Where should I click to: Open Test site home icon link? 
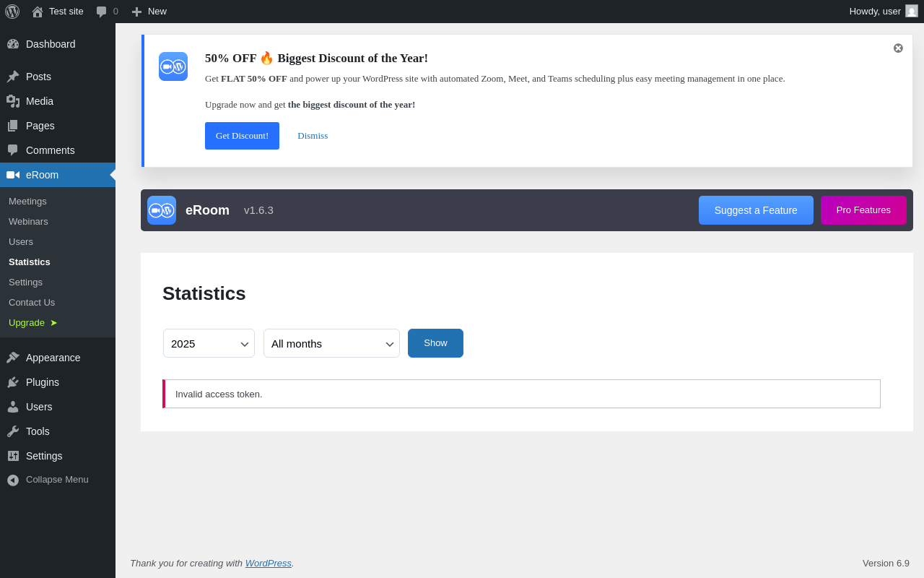(x=38, y=12)
